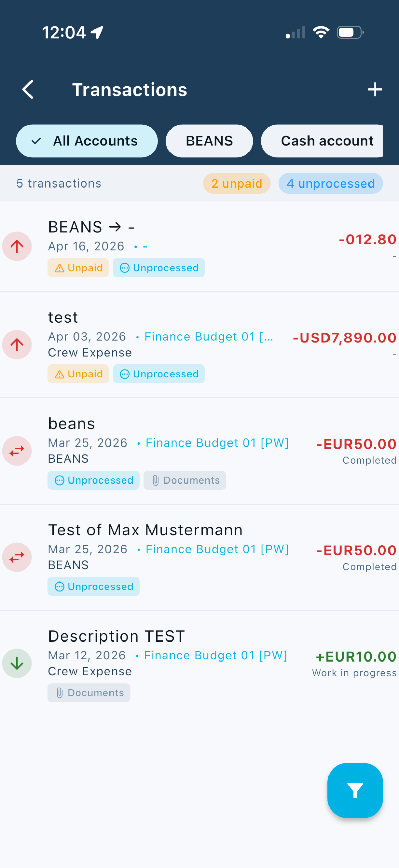
Task: Select the All Accounts filter chip
Action: tap(87, 141)
